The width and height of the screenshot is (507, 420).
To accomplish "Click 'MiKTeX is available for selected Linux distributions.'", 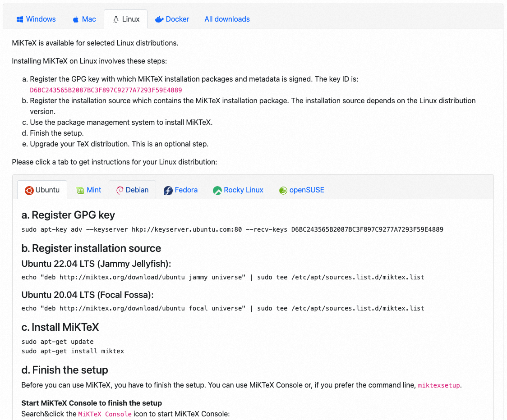I will click(x=95, y=43).
